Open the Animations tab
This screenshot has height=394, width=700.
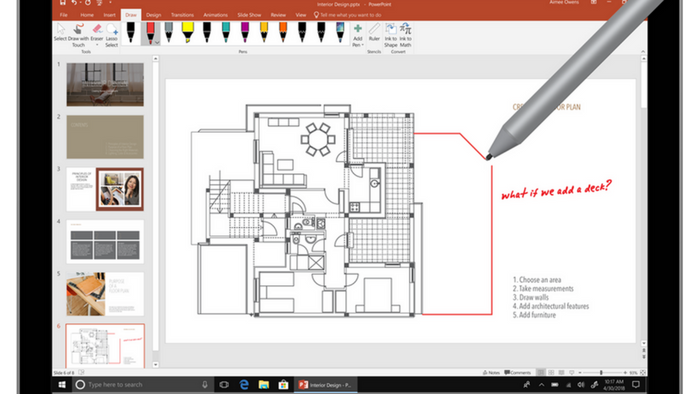216,15
